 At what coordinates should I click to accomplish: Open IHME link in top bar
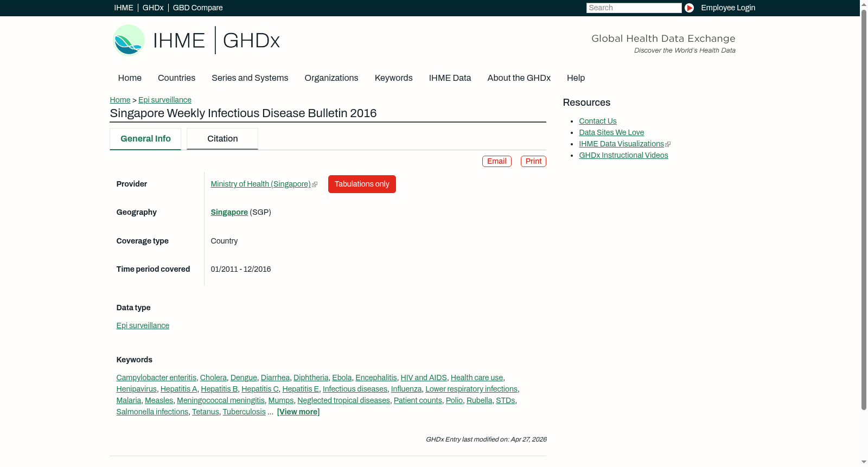124,8
